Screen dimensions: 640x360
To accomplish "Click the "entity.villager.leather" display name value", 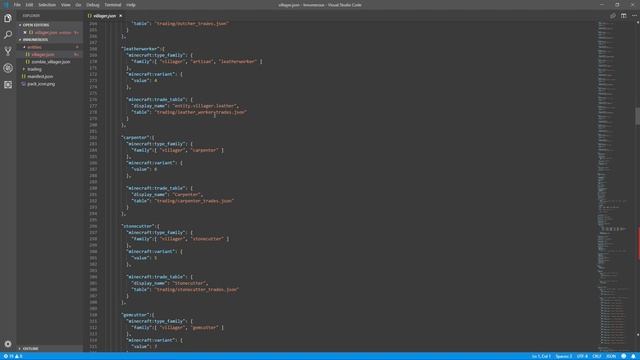I will 205,106.
